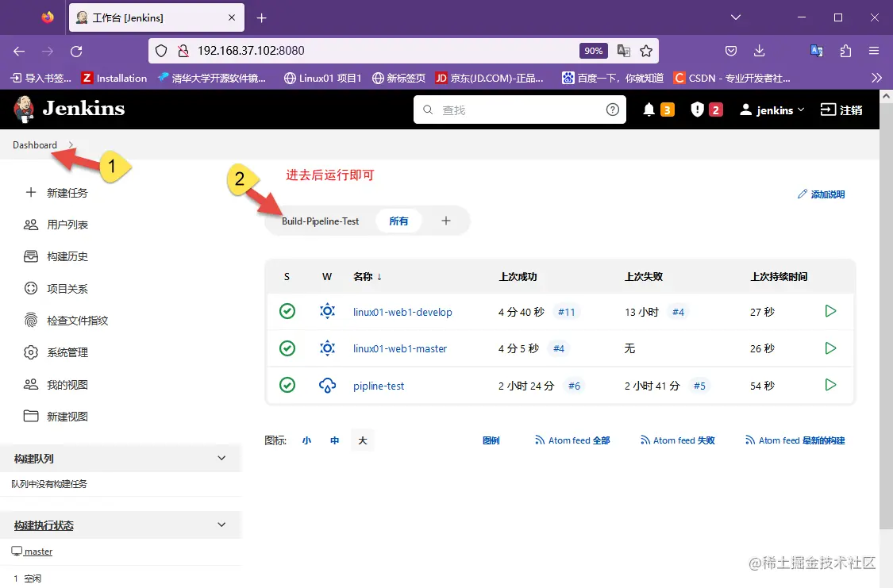This screenshot has height=588, width=893.
Task: Open the list all tabs dropdown
Action: [x=735, y=17]
